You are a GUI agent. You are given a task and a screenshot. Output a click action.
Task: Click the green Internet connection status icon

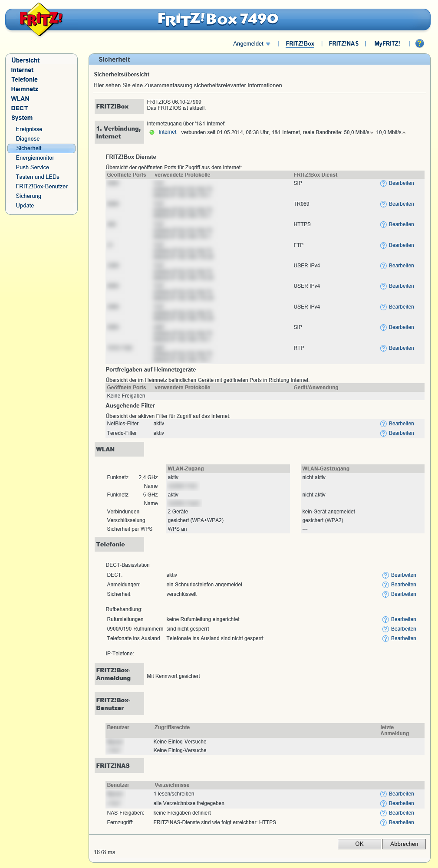tap(152, 132)
